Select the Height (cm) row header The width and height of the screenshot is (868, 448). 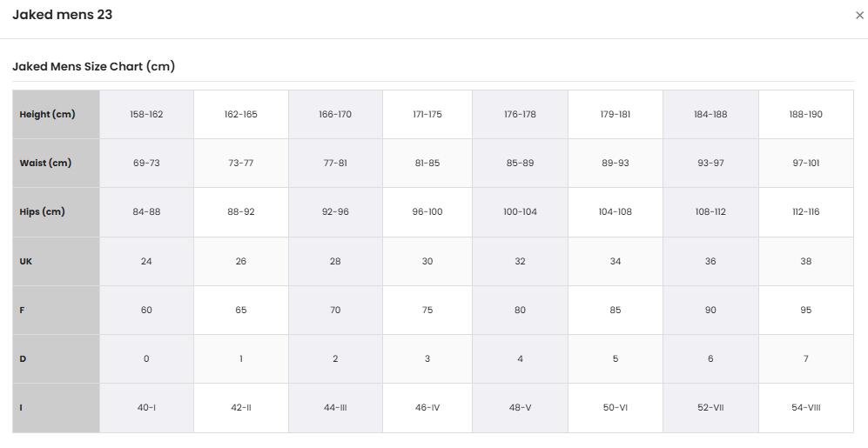point(56,115)
